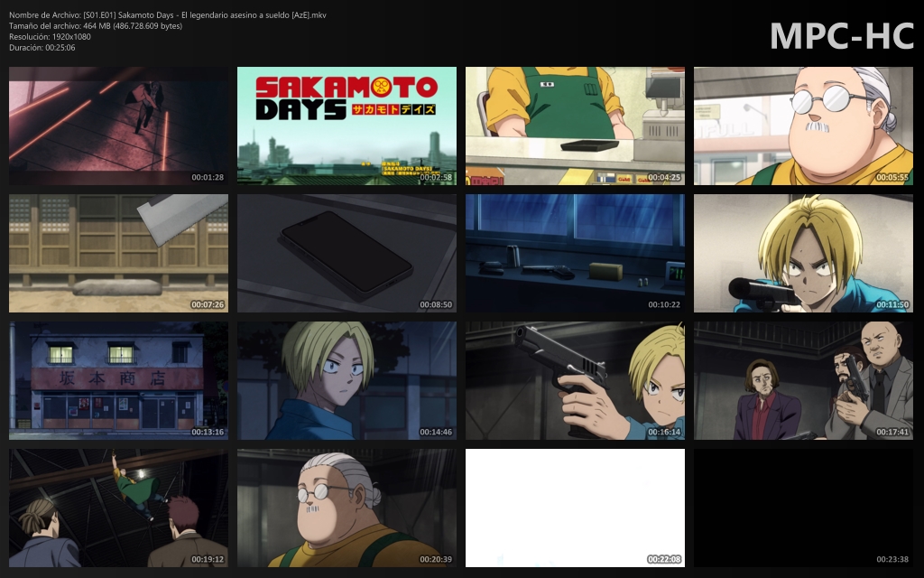
Task: Click the pistol close-up thumbnail at 00:16:14
Action: (575, 379)
